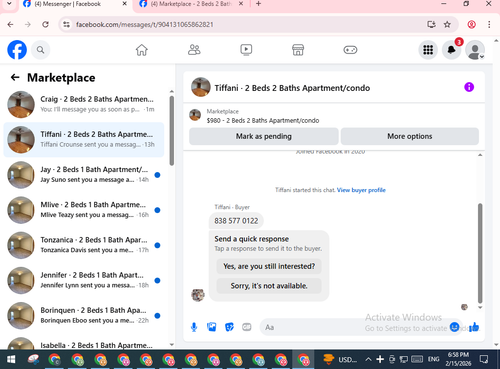Click the install app icon in address bar
Image resolution: width=500 pixels, height=369 pixels.
[431, 24]
